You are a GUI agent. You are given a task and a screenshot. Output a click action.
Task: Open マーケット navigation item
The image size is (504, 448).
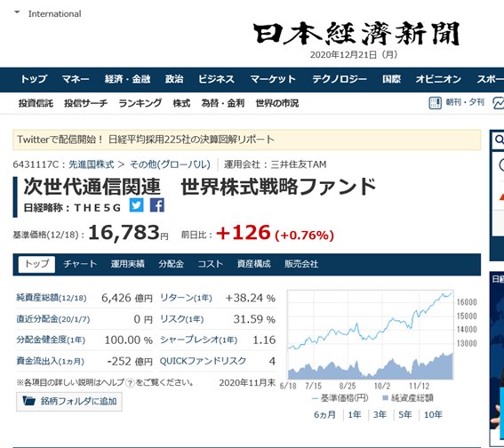tap(273, 79)
